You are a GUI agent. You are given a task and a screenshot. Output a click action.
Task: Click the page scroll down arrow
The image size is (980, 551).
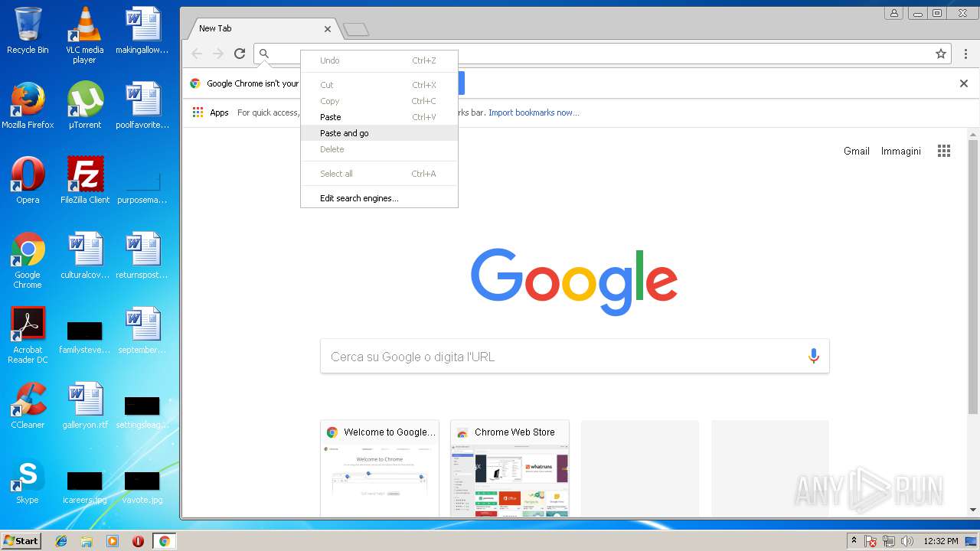coord(973,510)
